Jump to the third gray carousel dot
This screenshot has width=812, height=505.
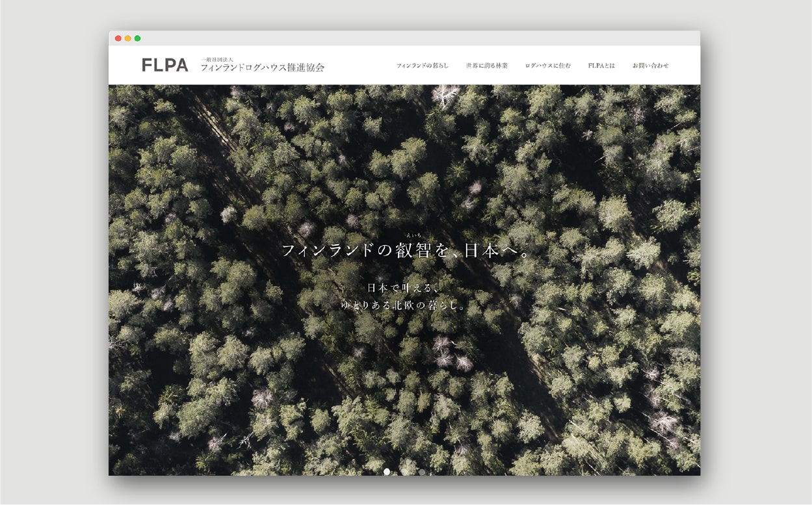422,472
